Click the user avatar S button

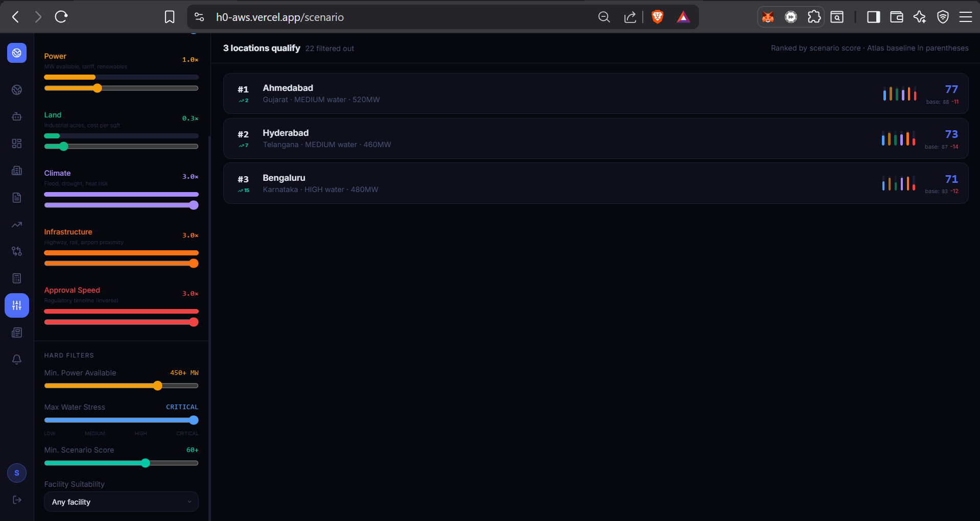(17, 473)
